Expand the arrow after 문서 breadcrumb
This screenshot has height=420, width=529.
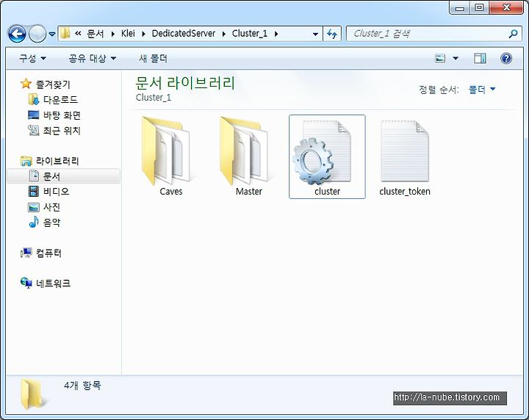tap(112, 34)
